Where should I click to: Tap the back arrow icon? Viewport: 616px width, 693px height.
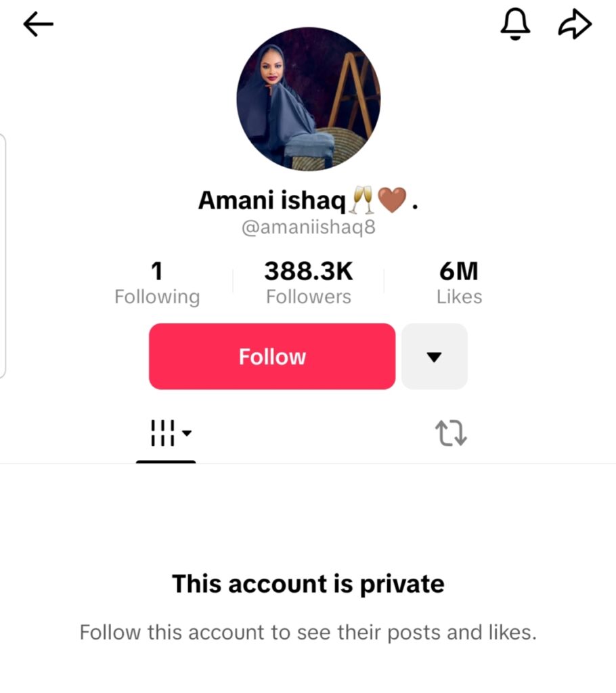click(38, 25)
